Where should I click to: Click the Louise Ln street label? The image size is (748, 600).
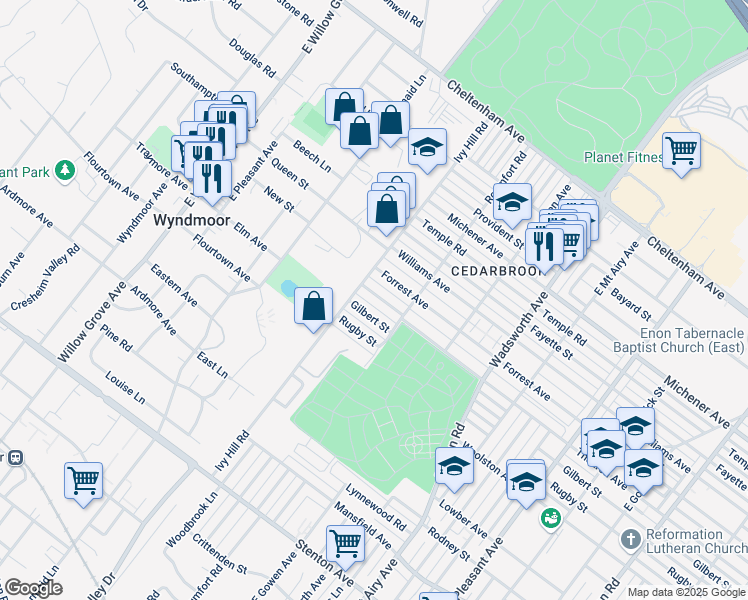tap(125, 388)
